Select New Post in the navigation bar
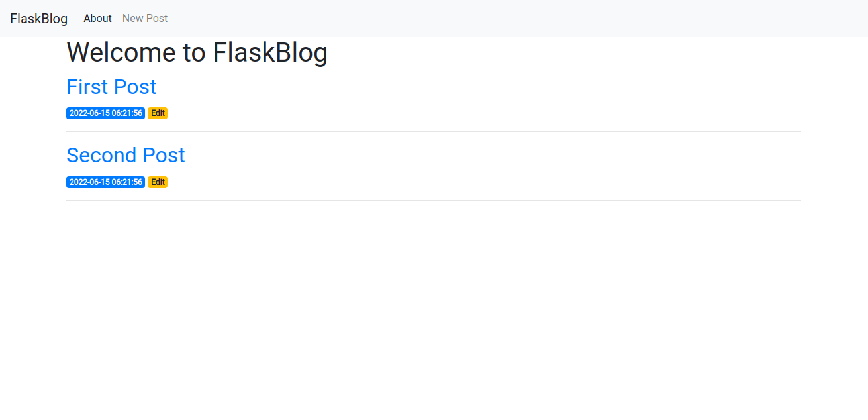 tap(144, 18)
